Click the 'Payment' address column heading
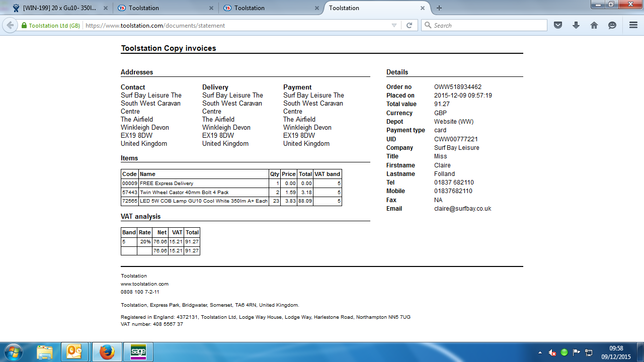Viewport: 644px width, 362px height. point(297,87)
